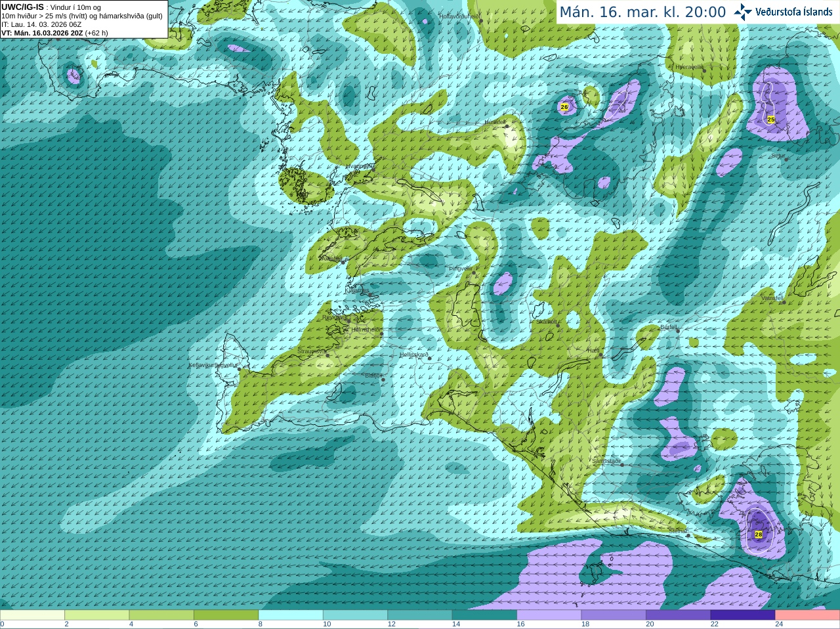Click the 8–10 m/s light cyan legend swatch
Screen dimensions: 840x629
[x=291, y=615]
